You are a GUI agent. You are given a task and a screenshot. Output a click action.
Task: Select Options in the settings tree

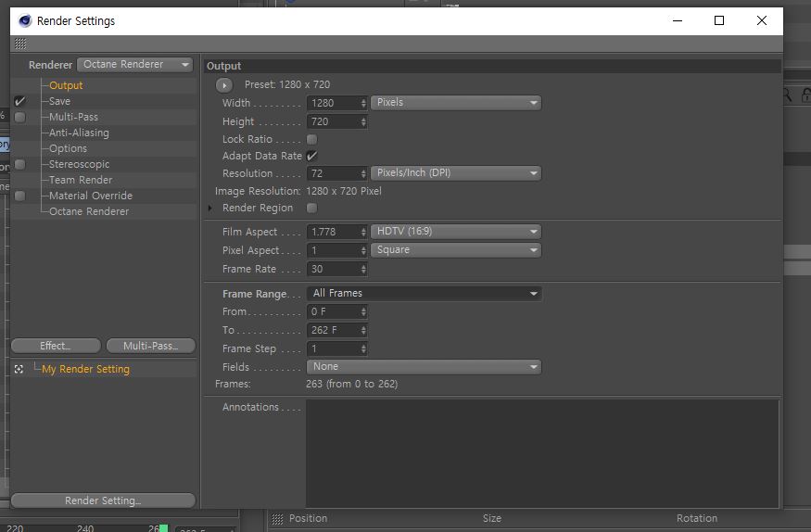click(69, 149)
